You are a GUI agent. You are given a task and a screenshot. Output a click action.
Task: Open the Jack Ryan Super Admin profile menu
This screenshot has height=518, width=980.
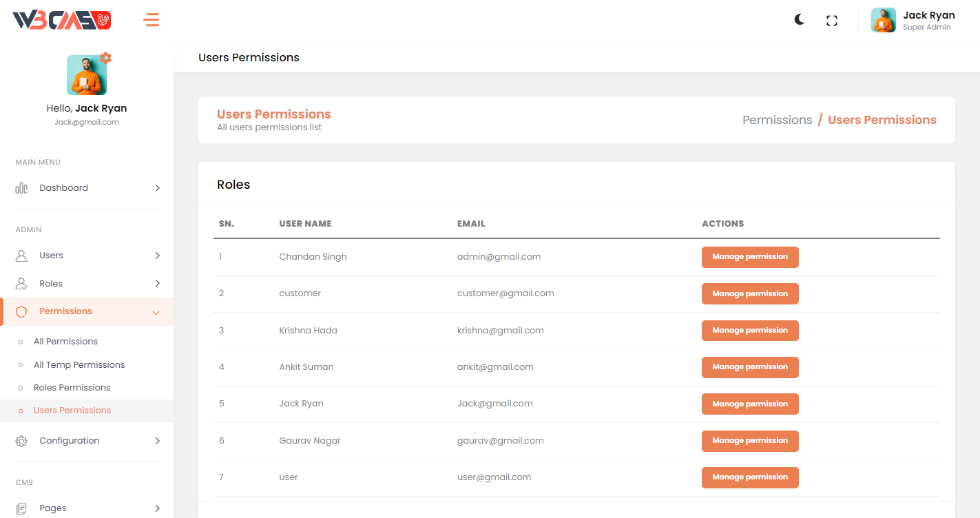point(913,21)
